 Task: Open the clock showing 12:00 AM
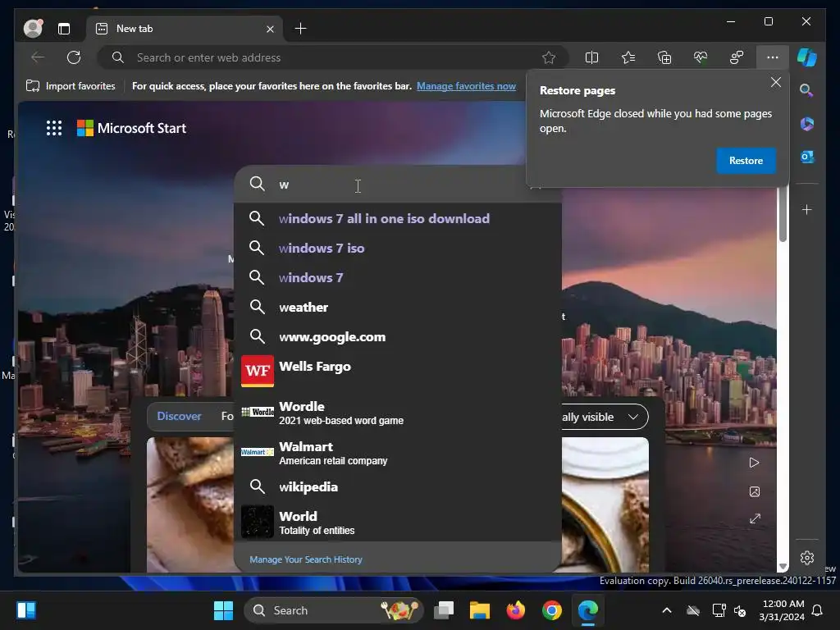pos(783,610)
